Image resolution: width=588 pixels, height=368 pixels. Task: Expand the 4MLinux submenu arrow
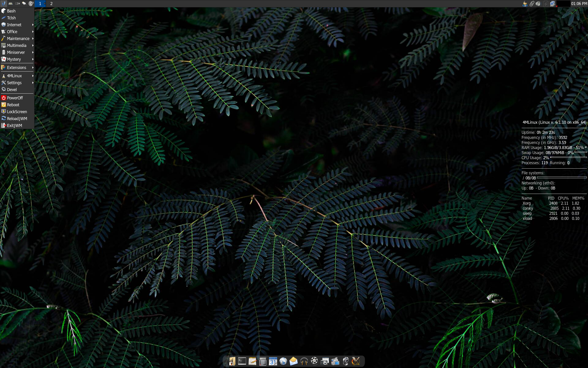[x=33, y=76]
